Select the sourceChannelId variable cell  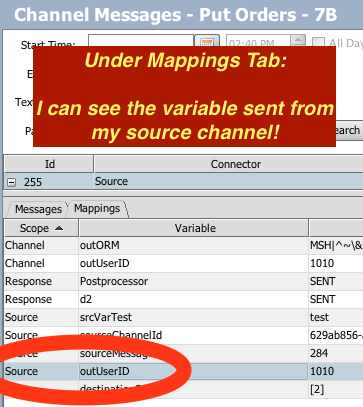(194, 335)
